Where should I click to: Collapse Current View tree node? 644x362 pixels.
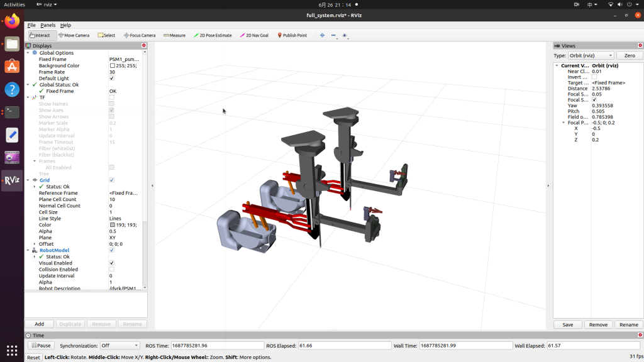pos(557,65)
